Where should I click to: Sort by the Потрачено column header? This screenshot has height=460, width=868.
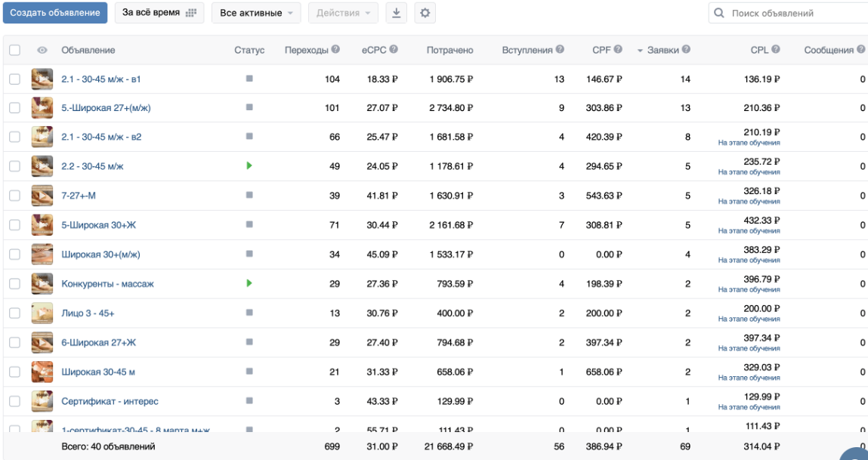[x=449, y=50]
